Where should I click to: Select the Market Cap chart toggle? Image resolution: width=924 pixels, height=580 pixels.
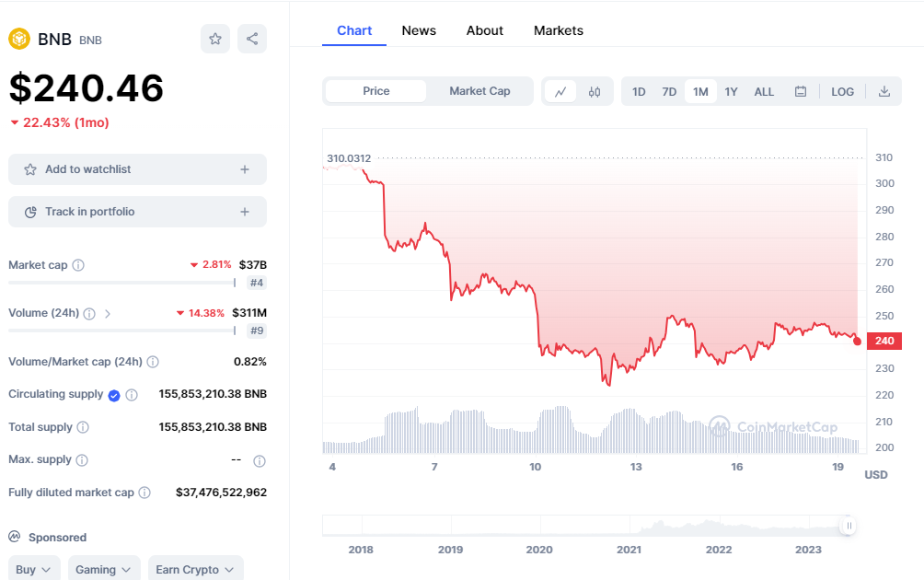479,91
